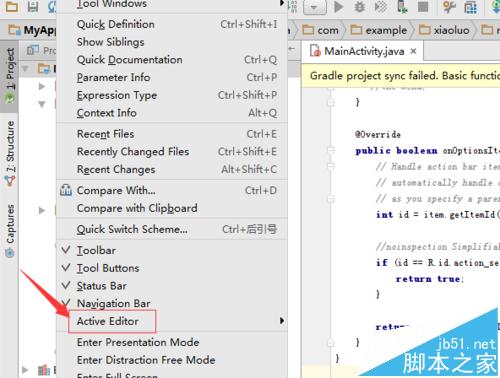Viewport: 500px width, 378px height.
Task: Click the Java file icon on MainActivity.java tab
Action: pos(315,51)
